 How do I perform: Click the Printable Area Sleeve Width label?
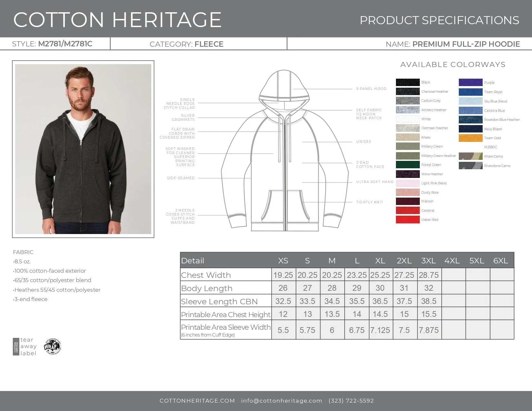[226, 327]
